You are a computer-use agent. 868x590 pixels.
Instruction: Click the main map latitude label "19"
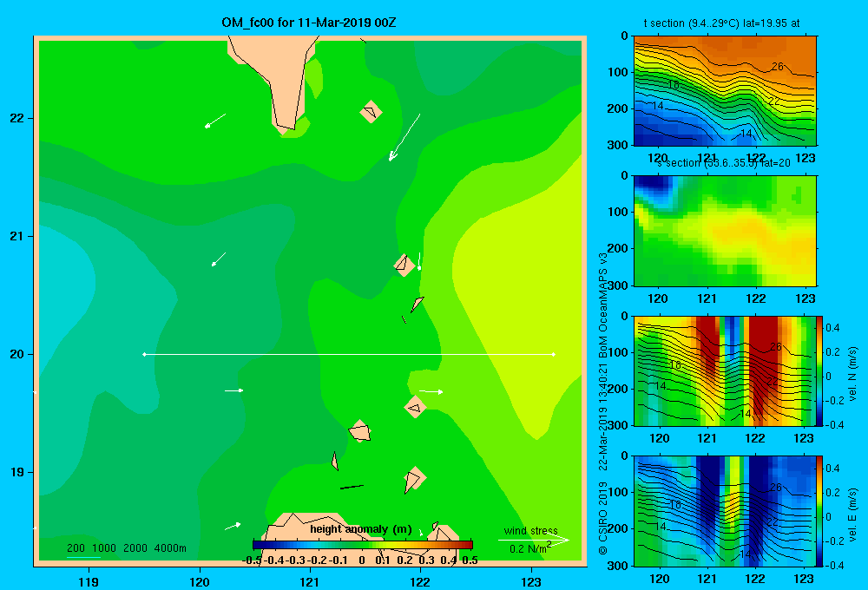pyautogui.click(x=16, y=472)
